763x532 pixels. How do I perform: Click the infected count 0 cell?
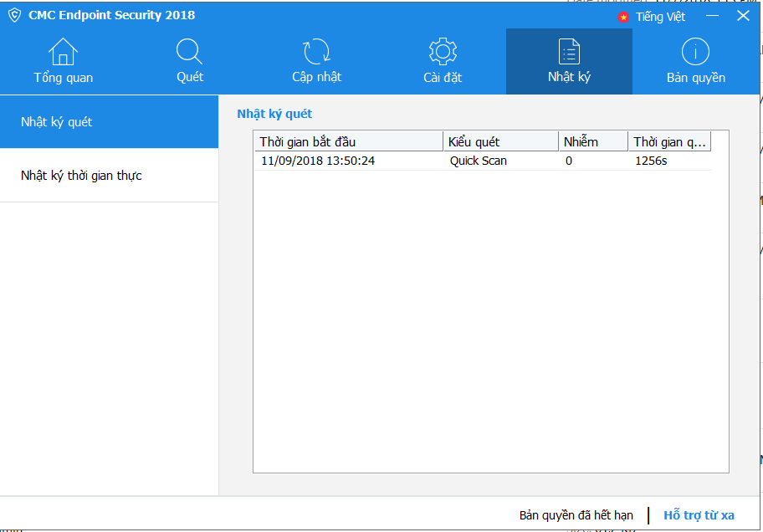[x=569, y=161]
